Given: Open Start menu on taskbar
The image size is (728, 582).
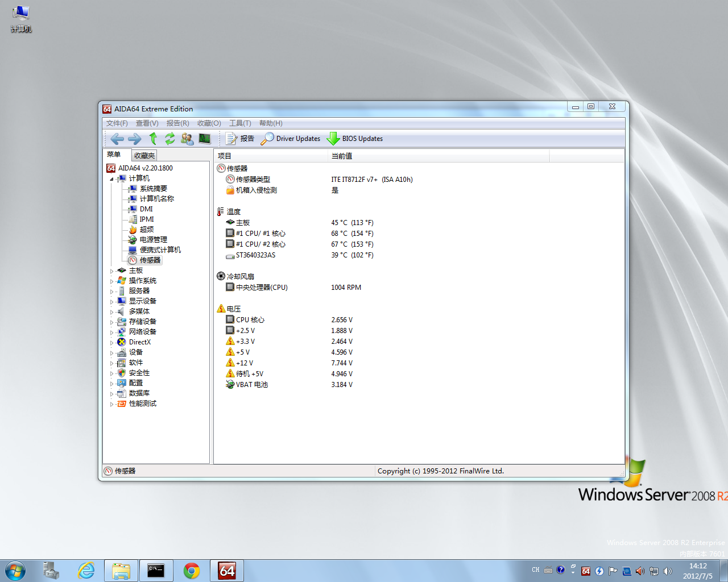Looking at the screenshot, I should [x=15, y=571].
